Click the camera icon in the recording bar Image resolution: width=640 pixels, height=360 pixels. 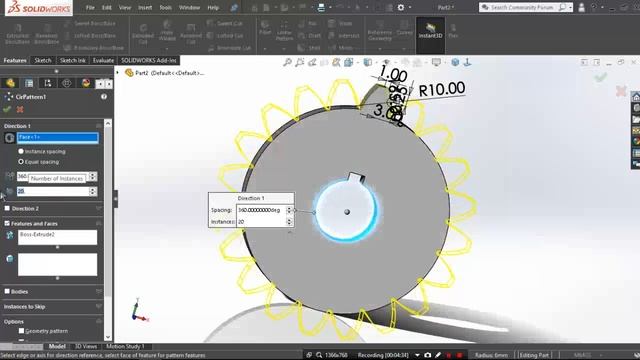coord(427,355)
